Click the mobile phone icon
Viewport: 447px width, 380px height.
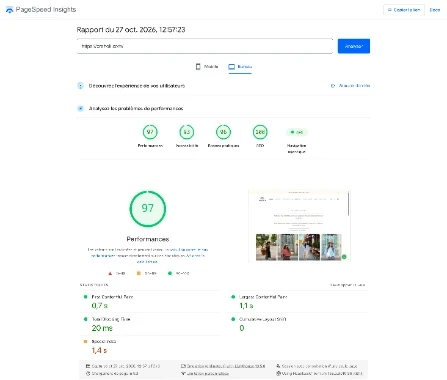tap(198, 67)
